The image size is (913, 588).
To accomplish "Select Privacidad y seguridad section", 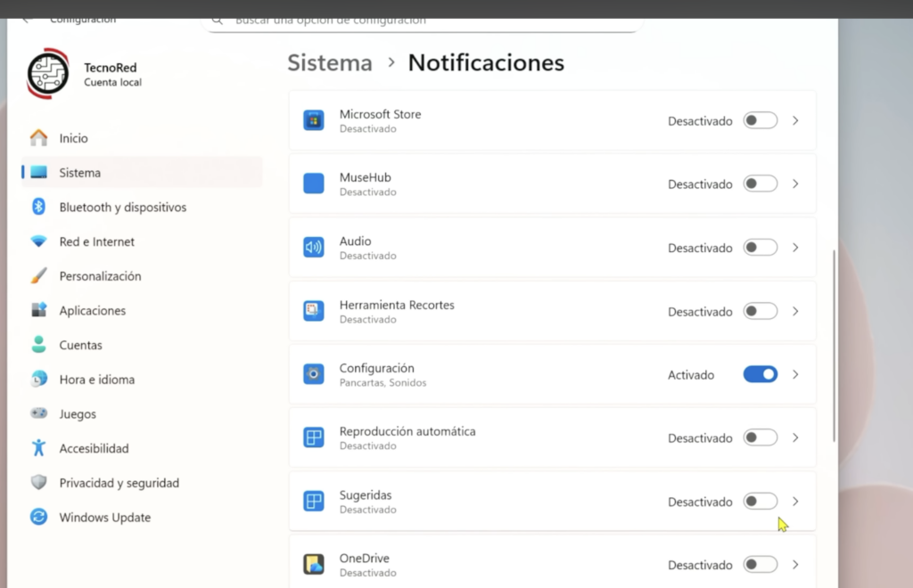I will tap(142, 482).
